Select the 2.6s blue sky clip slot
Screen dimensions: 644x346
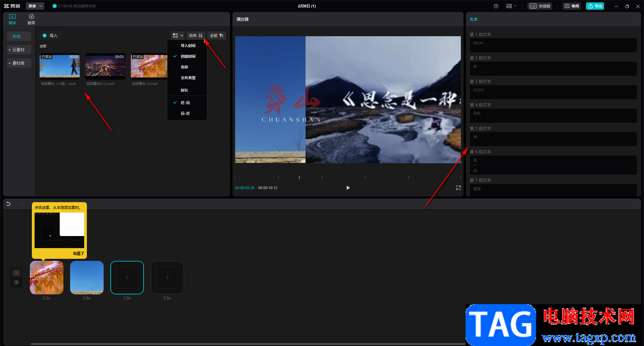pyautogui.click(x=87, y=278)
